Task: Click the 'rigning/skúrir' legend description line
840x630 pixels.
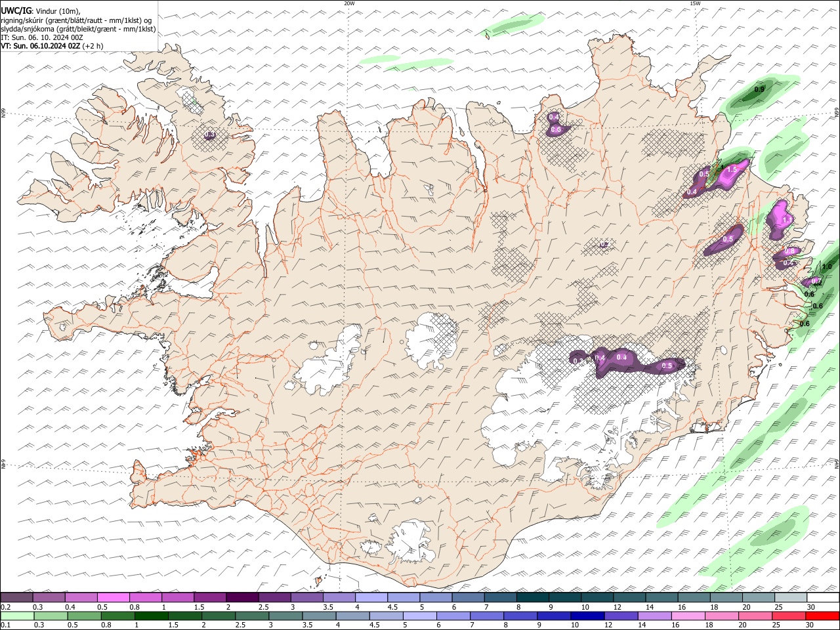Action: point(76,20)
